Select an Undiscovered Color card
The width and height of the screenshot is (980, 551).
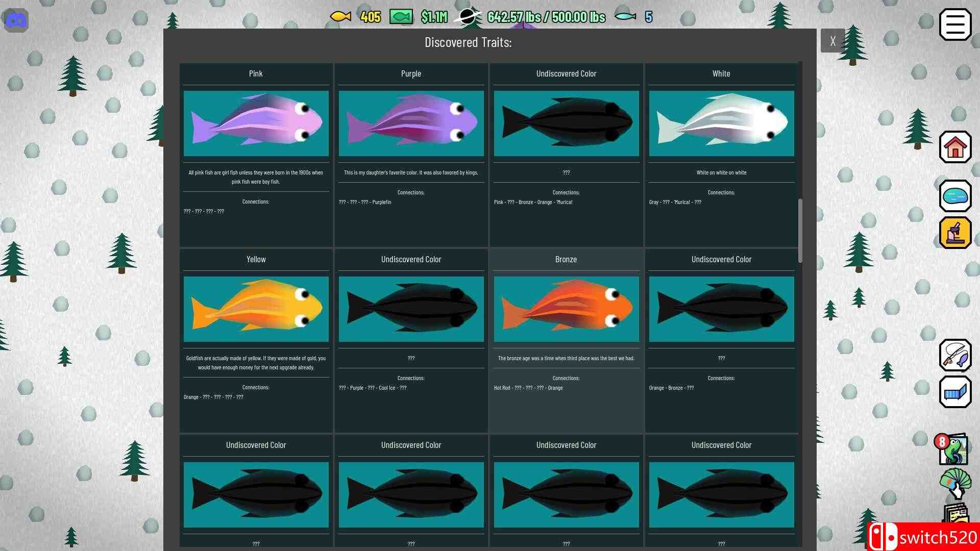pyautogui.click(x=566, y=123)
